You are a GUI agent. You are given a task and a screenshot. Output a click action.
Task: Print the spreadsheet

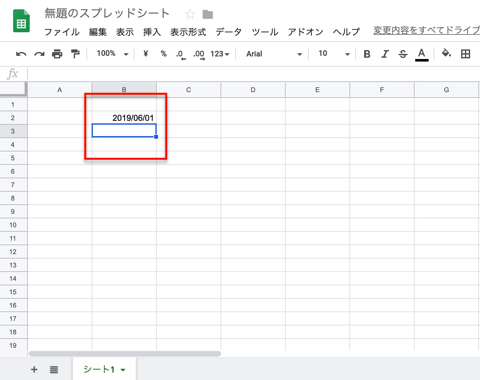click(x=57, y=54)
